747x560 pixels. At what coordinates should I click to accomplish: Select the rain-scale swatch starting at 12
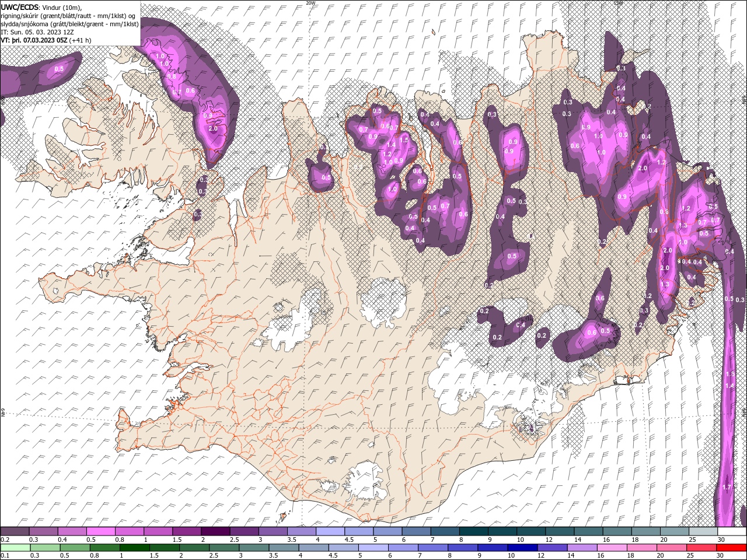click(552, 548)
